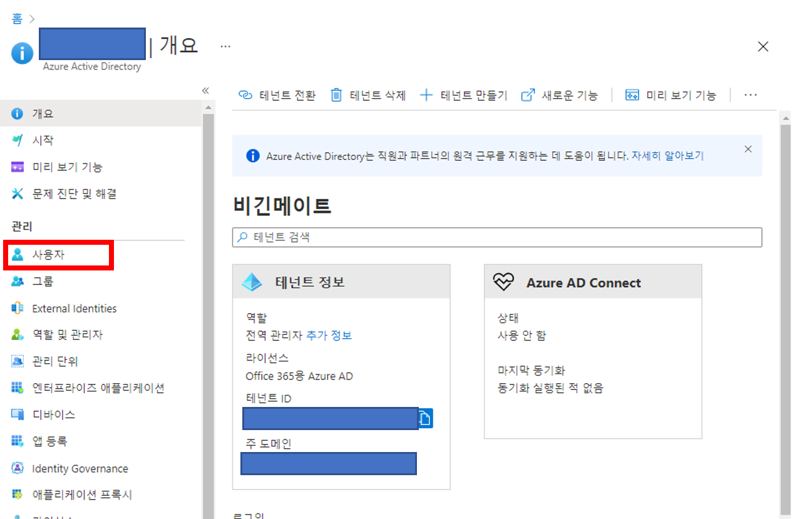Click the 역할 및 관리자 icon
The height and width of the screenshot is (519, 812).
18,335
